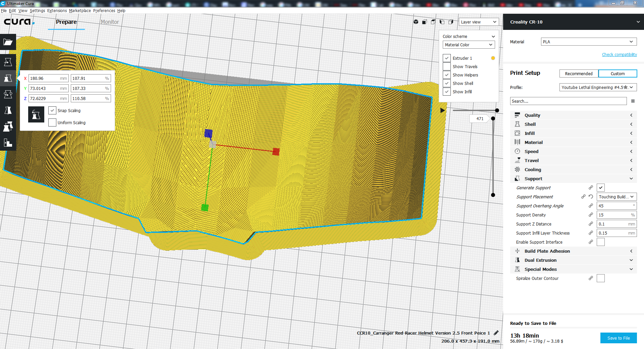Click link icon beside Enable Support Interface
This screenshot has height=349, width=644.
point(591,242)
